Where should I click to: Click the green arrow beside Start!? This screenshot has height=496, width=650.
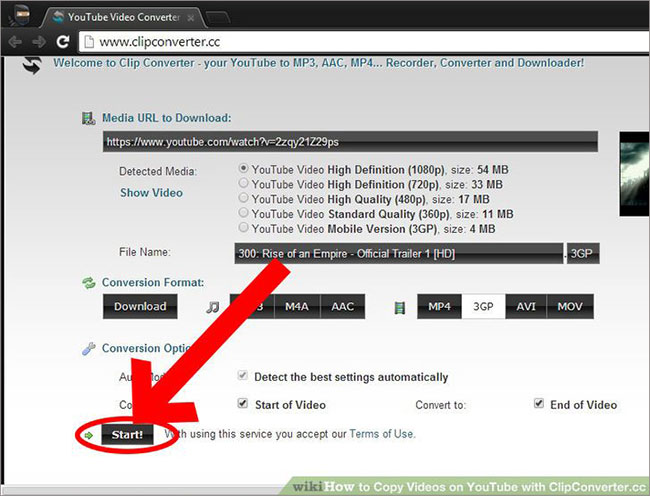(88, 435)
